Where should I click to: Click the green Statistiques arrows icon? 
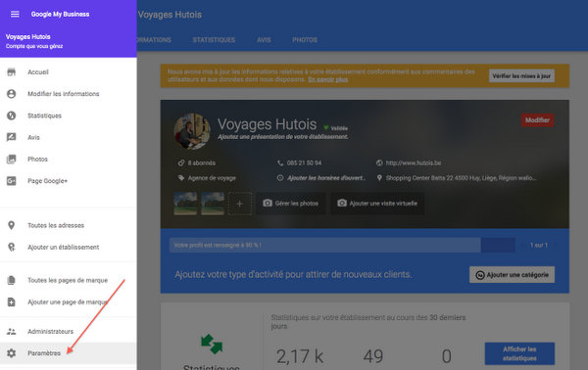pos(212,344)
